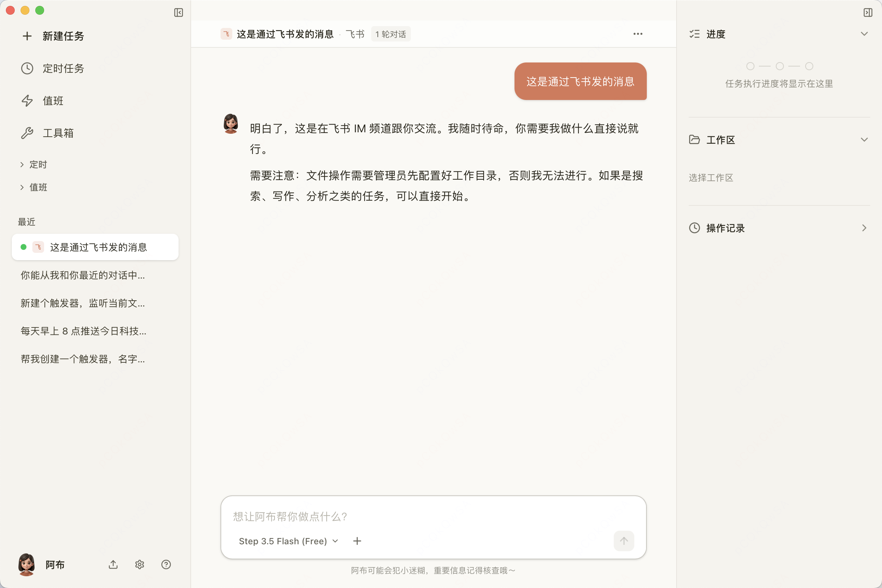Open the Step 3.5 Flash model dropdown
The image size is (882, 588).
point(288,541)
